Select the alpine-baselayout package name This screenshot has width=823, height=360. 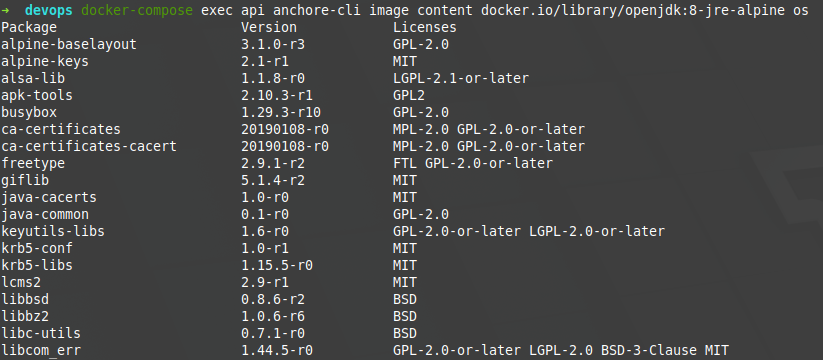pos(69,44)
